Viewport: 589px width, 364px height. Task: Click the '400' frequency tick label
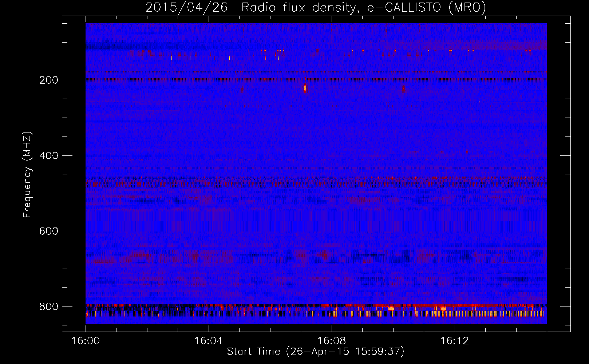(49, 156)
